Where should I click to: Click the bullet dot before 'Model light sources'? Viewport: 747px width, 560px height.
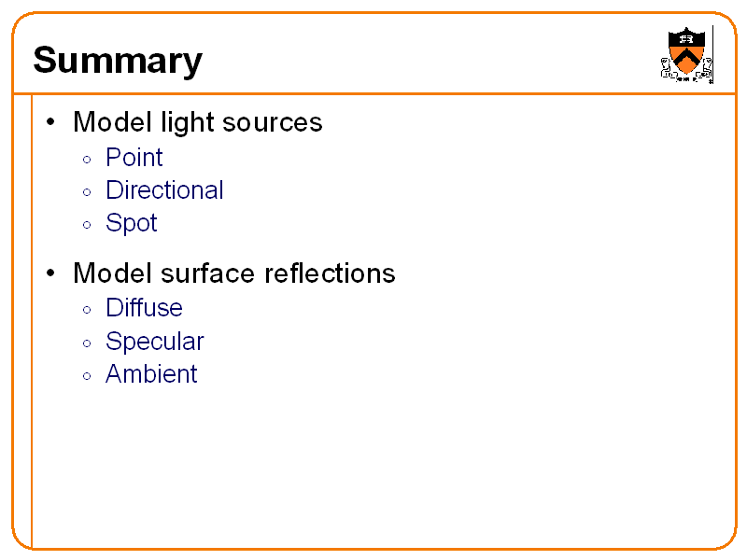coord(51,123)
